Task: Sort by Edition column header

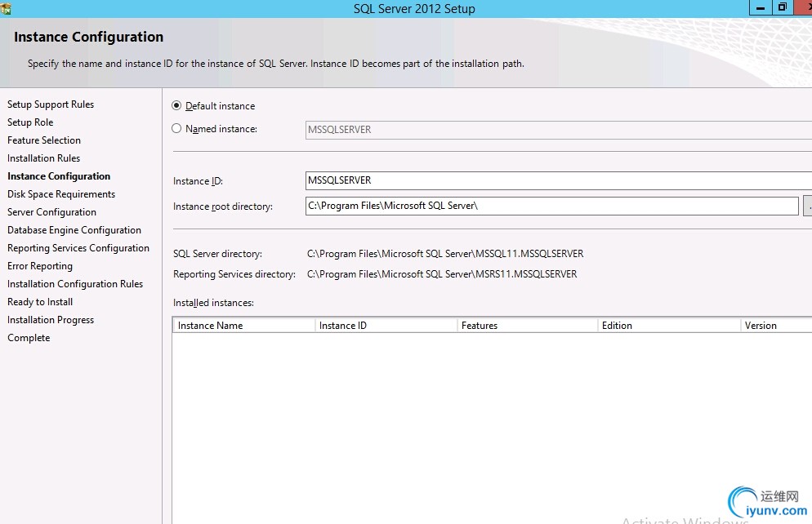Action: 669,326
